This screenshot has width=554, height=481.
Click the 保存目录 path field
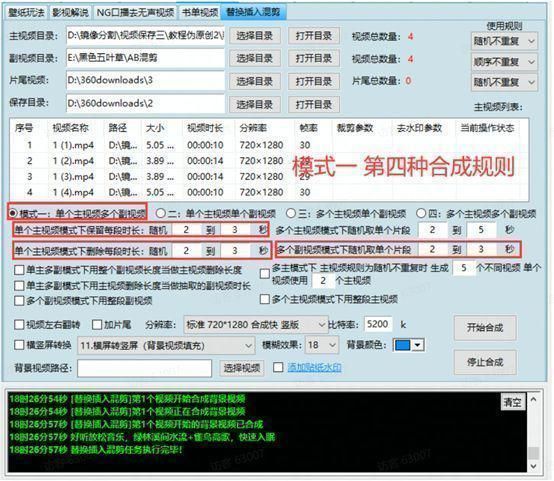pyautogui.click(x=145, y=104)
